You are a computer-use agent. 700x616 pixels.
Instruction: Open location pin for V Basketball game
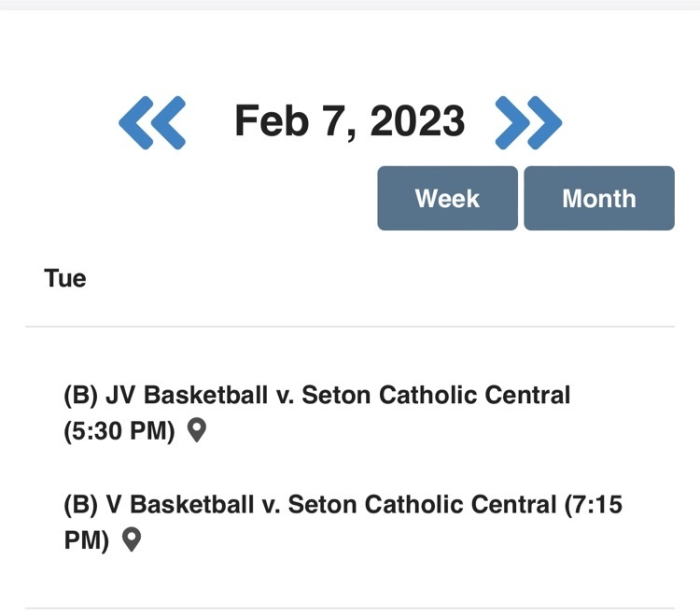pos(132,539)
